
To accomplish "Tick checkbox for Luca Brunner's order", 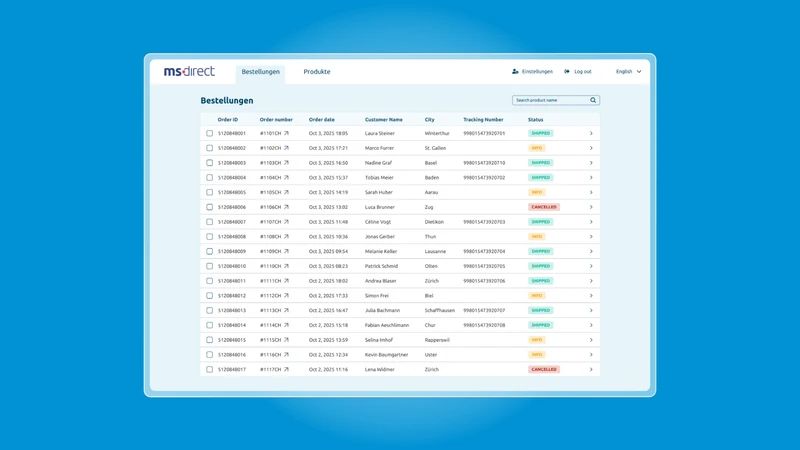I will (210, 207).
